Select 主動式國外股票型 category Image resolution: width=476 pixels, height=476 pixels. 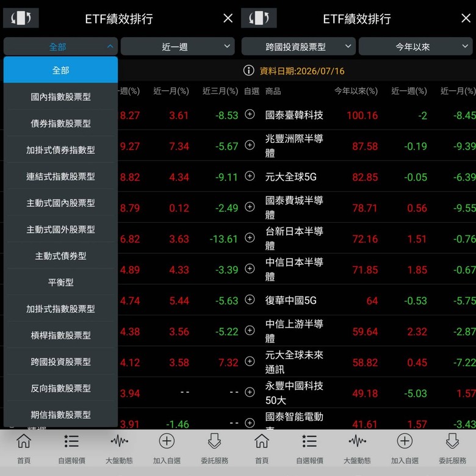(60, 229)
